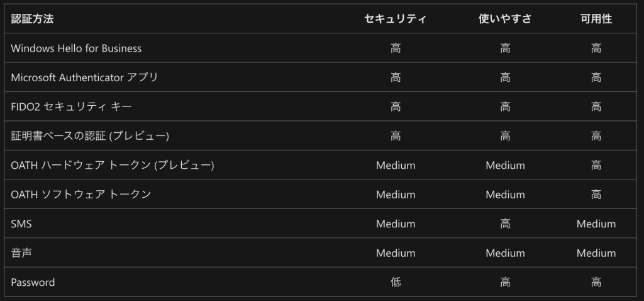644x301 pixels.
Task: Click SMS availability Medium cell
Action: [x=596, y=224]
